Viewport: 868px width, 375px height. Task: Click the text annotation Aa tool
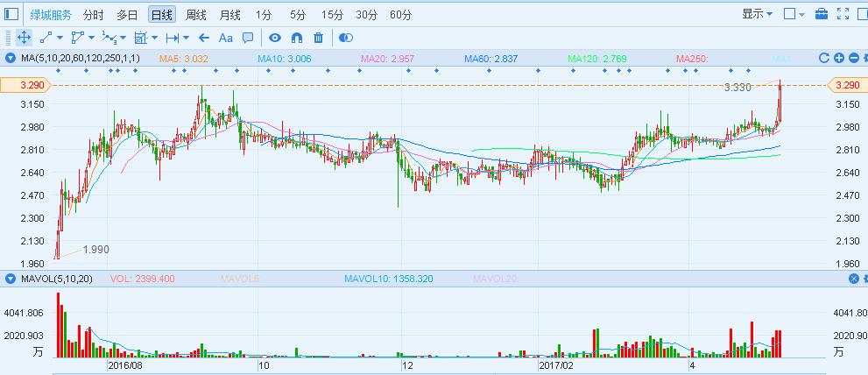tap(225, 38)
